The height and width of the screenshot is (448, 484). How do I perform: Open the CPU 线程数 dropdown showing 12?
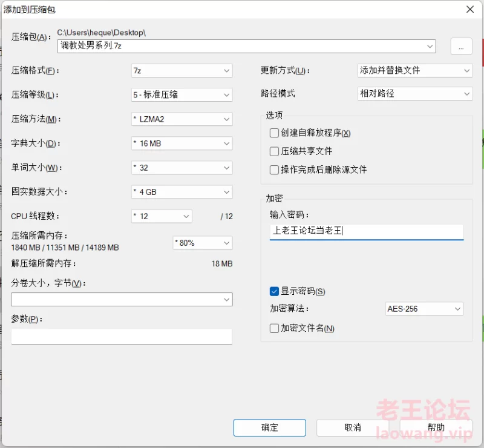(162, 216)
